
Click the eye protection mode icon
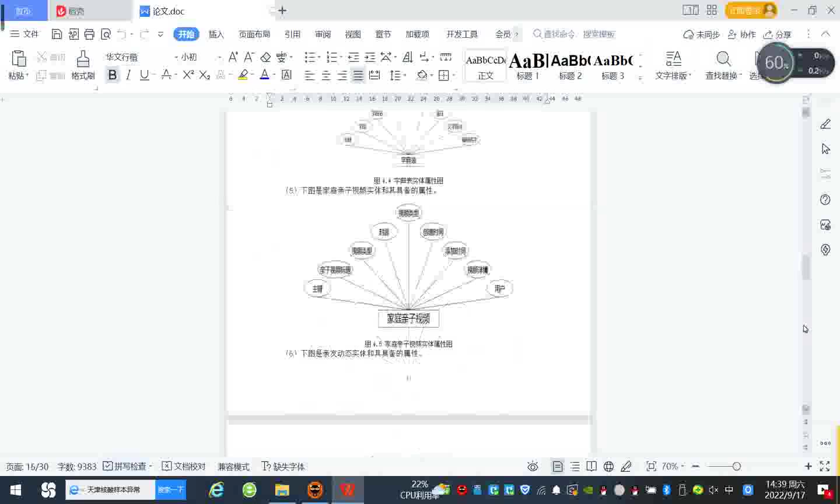533,466
